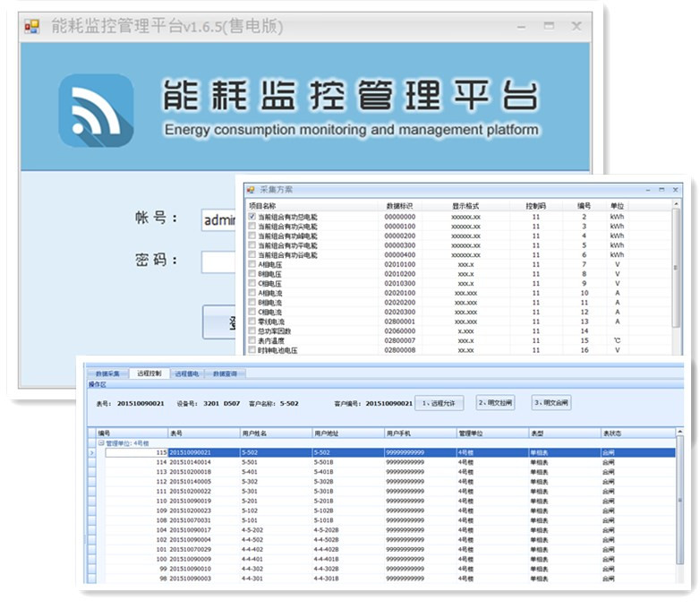Image resolution: width=700 pixels, height=609 pixels.
Task: Click the 3、明文合闸 button
Action: pyautogui.click(x=551, y=403)
